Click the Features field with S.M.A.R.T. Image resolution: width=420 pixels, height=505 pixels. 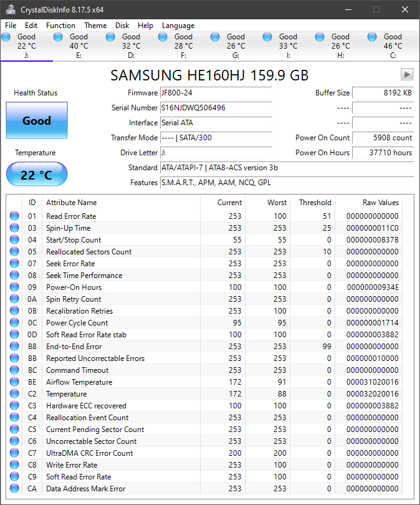click(x=287, y=183)
